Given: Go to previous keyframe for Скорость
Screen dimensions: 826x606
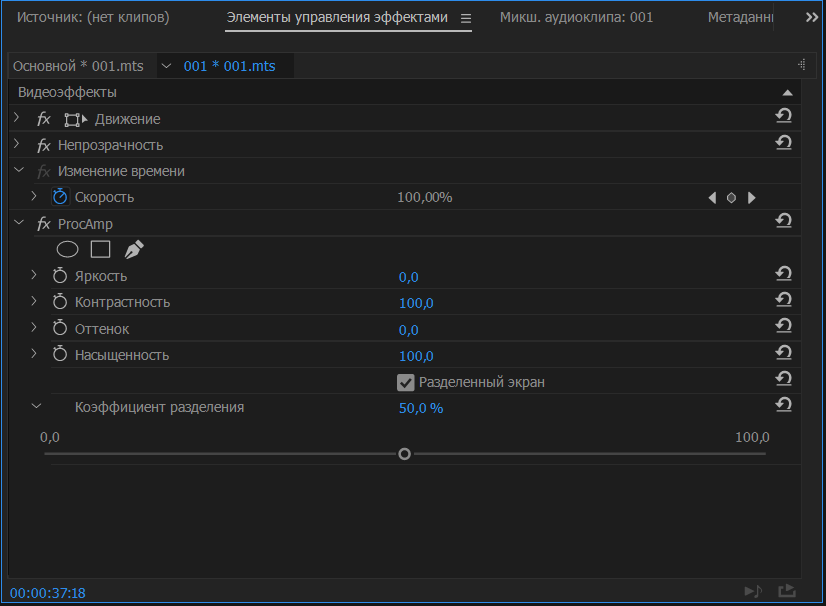Looking at the screenshot, I should pos(712,198).
